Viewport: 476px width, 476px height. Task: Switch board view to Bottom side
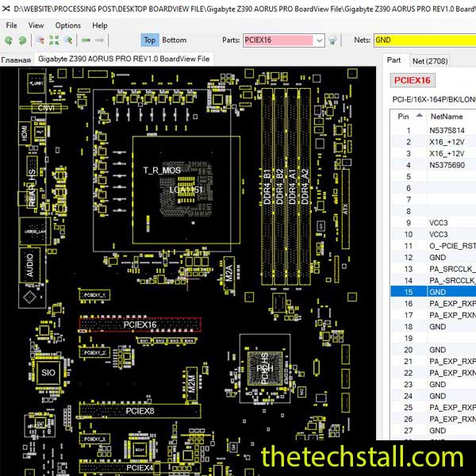click(175, 40)
